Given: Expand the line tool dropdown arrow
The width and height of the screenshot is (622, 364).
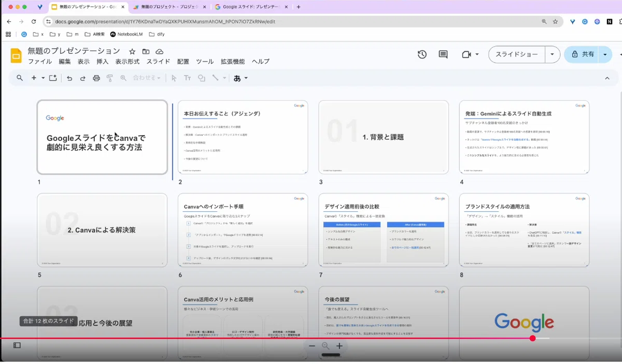Looking at the screenshot, I should point(224,78).
